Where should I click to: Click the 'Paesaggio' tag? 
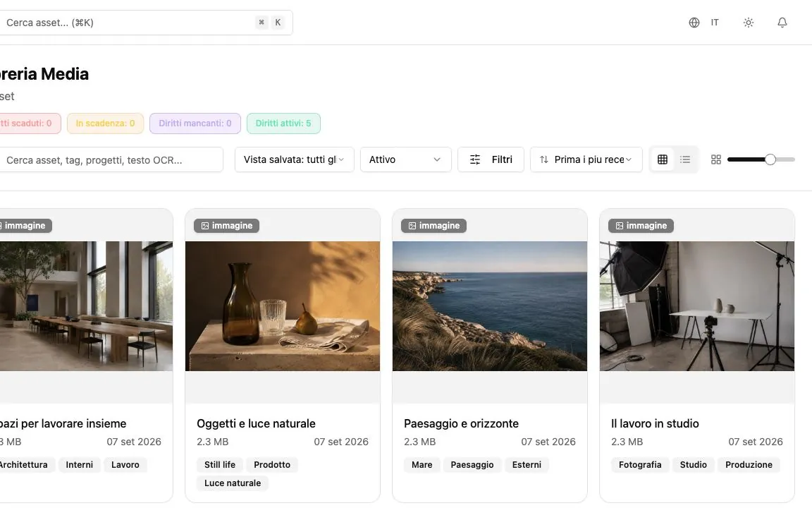click(472, 464)
